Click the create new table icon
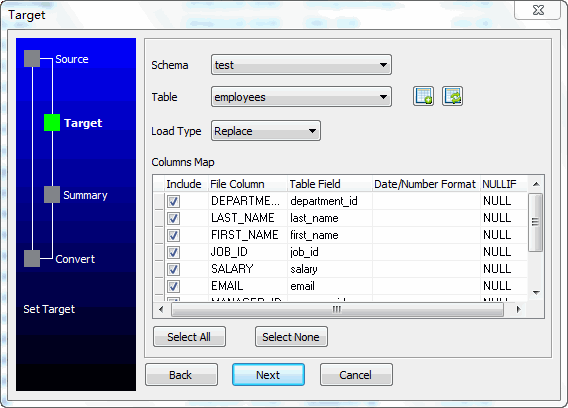Image resolution: width=568 pixels, height=408 pixels. (423, 96)
